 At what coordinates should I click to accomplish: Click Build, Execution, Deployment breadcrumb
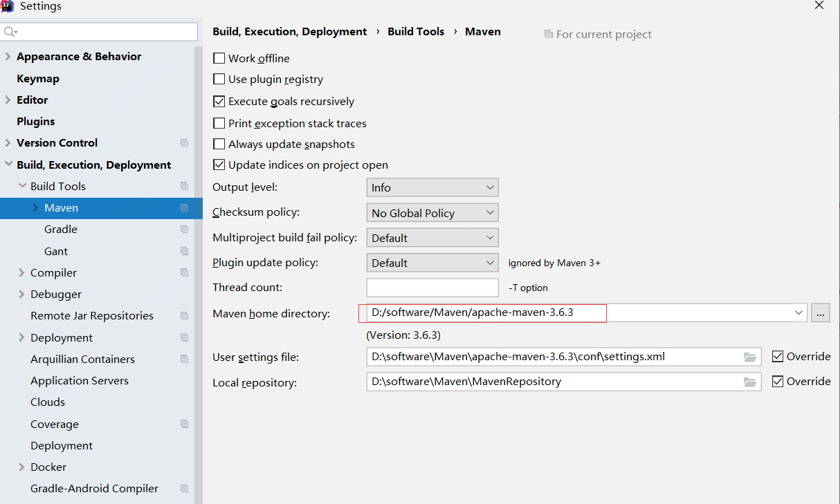(290, 31)
